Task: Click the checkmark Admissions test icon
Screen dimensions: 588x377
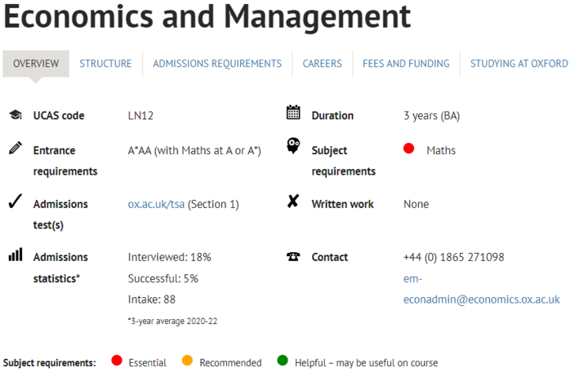Action: [15, 202]
